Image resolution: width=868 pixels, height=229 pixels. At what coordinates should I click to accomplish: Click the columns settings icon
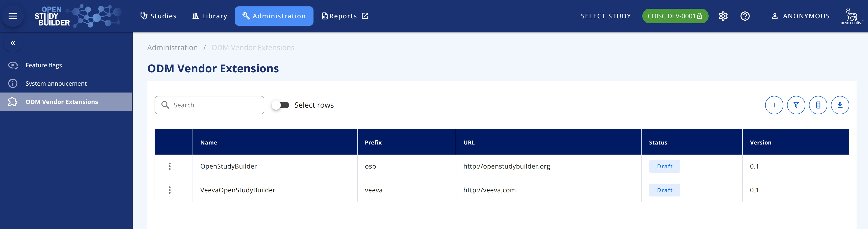(x=818, y=105)
